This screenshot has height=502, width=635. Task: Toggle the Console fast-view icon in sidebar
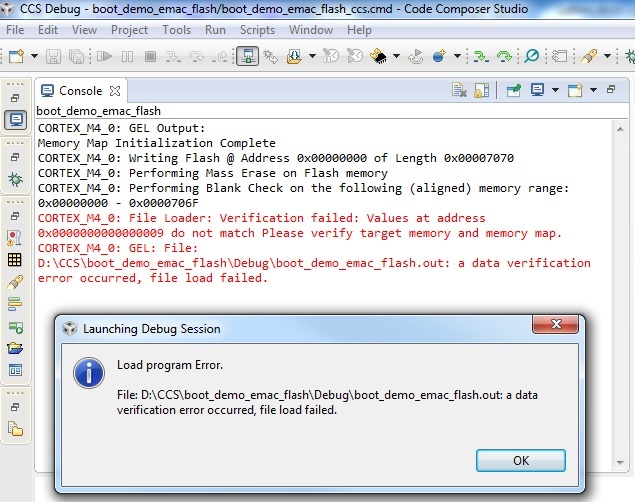16,120
